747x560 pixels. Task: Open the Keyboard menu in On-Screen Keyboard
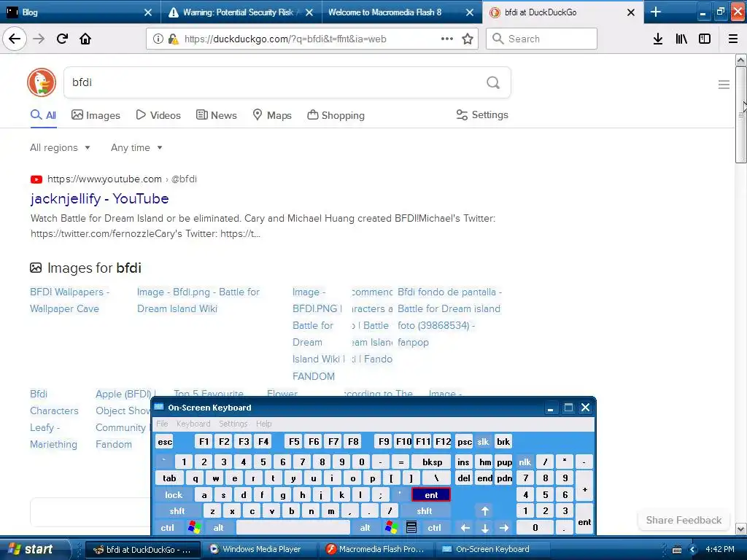tap(193, 424)
